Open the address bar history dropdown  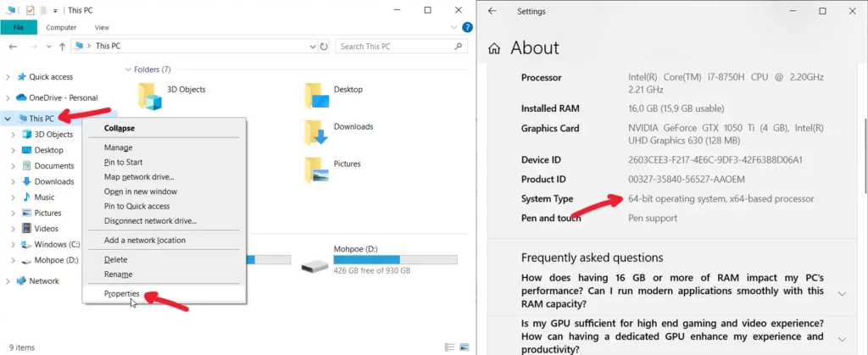[x=313, y=47]
